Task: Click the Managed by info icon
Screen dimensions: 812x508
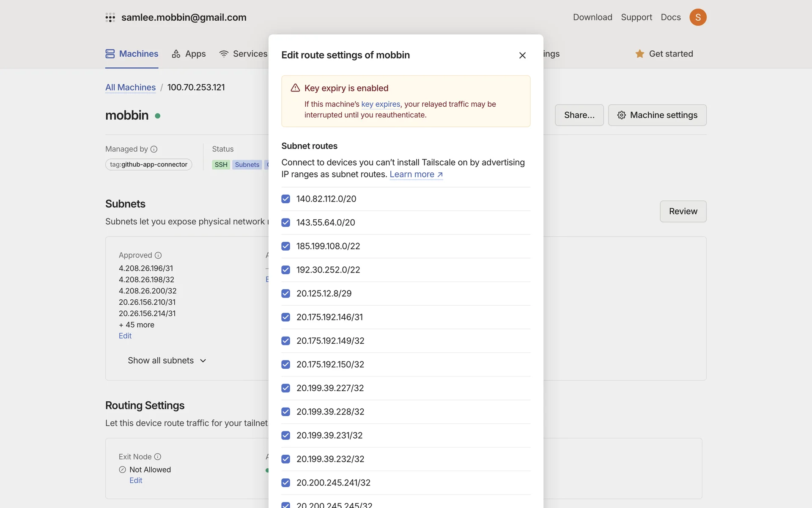Action: tap(154, 149)
